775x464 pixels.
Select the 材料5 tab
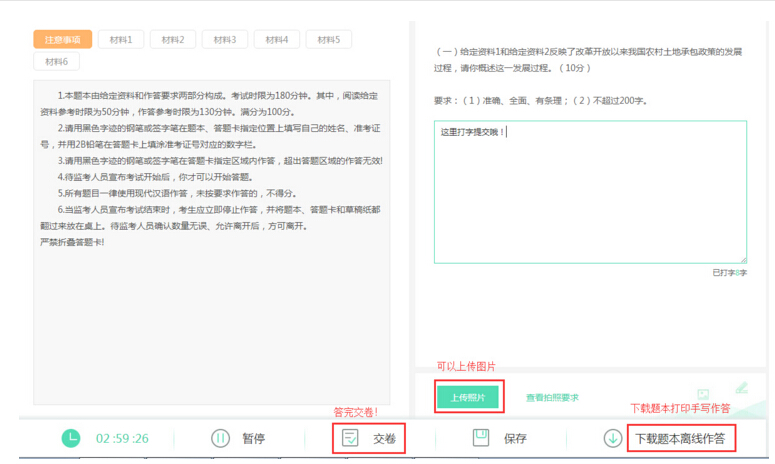(328, 39)
